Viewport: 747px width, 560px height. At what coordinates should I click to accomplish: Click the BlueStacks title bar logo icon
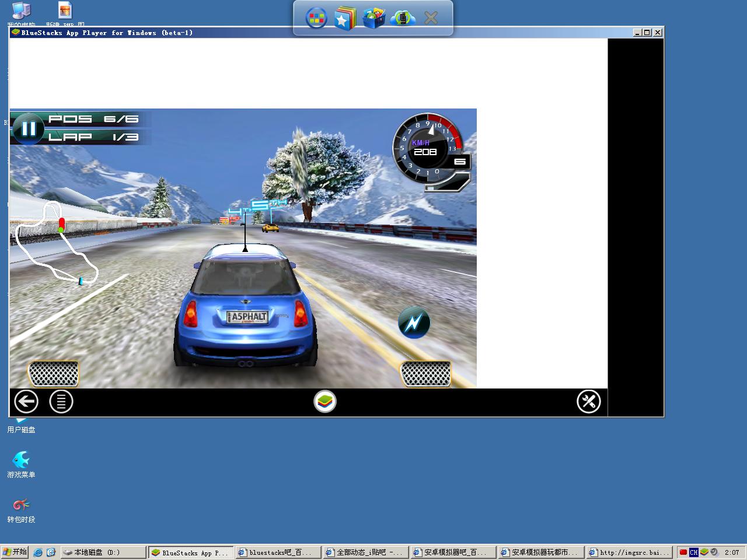(15, 33)
